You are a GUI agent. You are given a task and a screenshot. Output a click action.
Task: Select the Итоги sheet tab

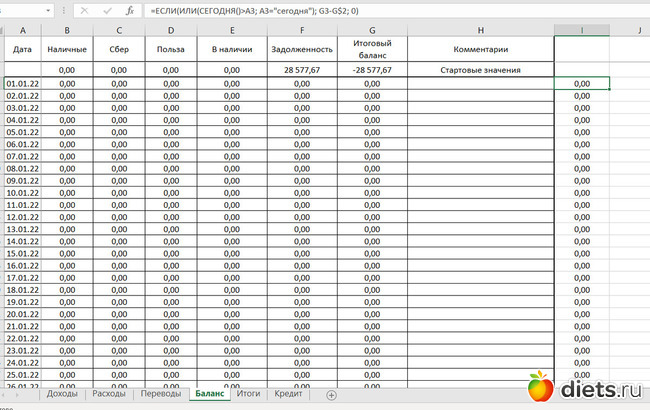249,394
